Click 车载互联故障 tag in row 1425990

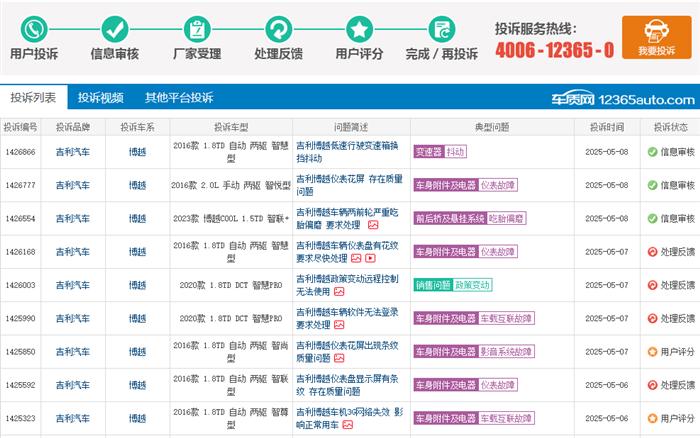tap(506, 318)
